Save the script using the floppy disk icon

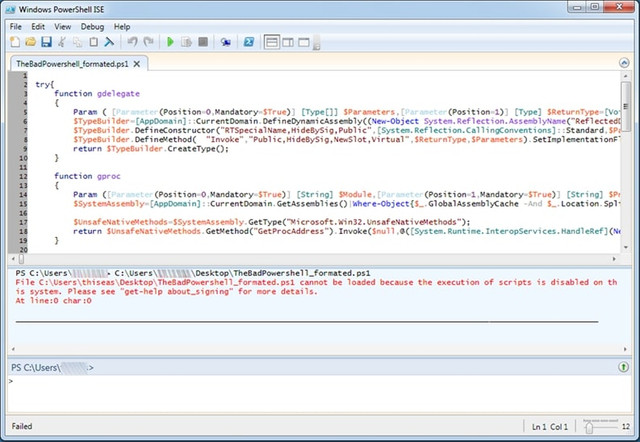pos(46,42)
